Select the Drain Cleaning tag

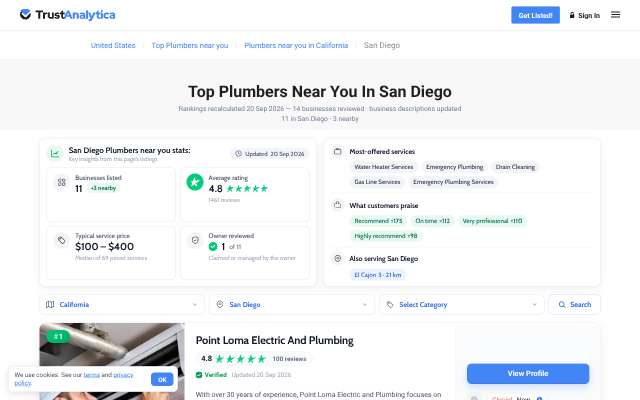coord(515,167)
